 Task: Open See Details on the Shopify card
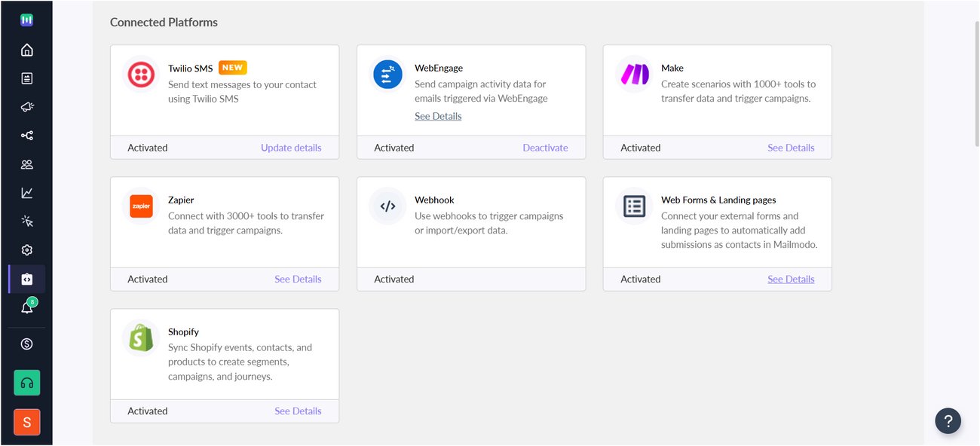pos(298,411)
